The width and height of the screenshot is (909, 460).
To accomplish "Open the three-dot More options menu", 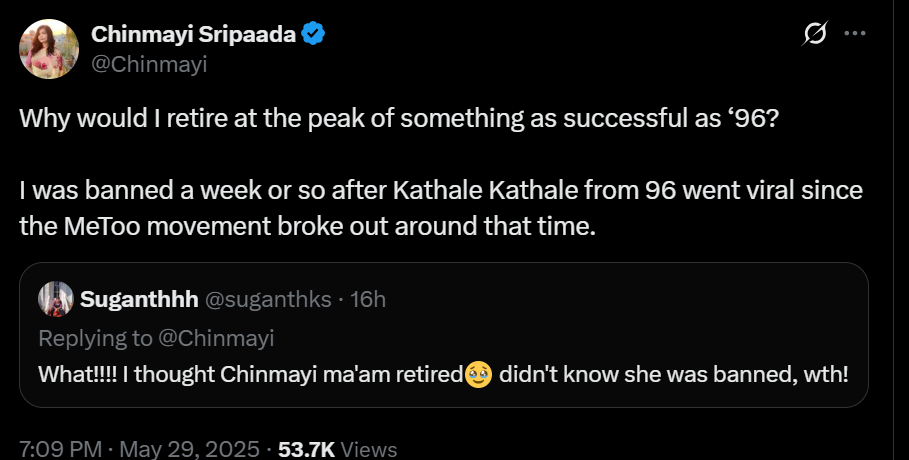I will tap(854, 34).
